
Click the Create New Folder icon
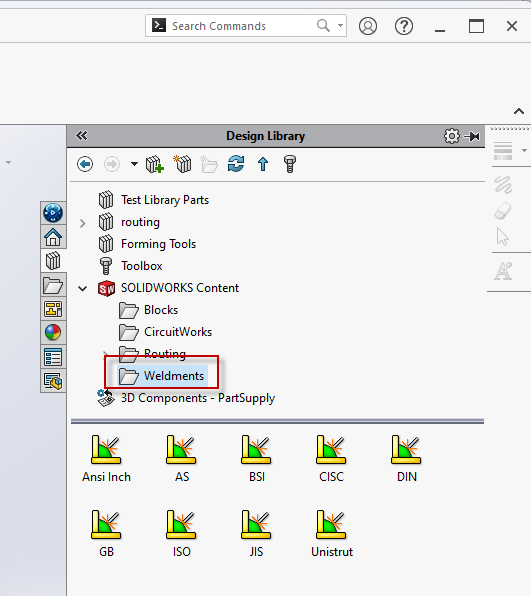(x=209, y=164)
